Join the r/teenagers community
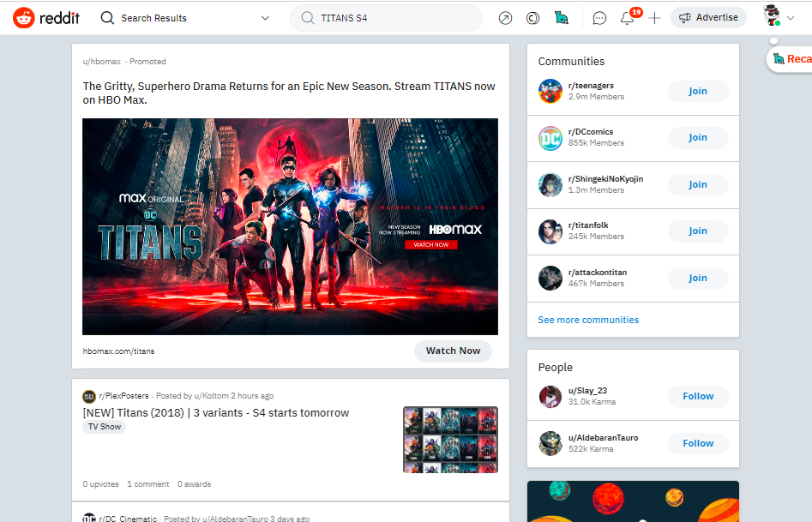The image size is (812, 522). (x=698, y=91)
